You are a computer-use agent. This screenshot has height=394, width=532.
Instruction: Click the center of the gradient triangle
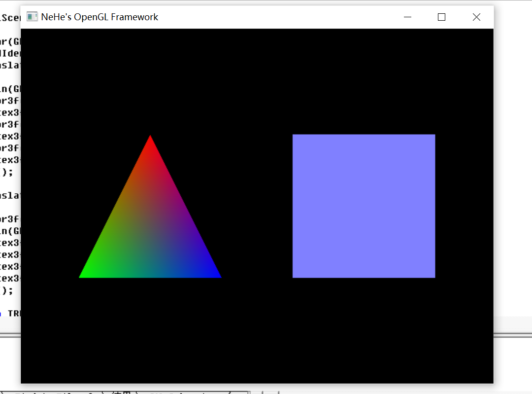pyautogui.click(x=150, y=229)
